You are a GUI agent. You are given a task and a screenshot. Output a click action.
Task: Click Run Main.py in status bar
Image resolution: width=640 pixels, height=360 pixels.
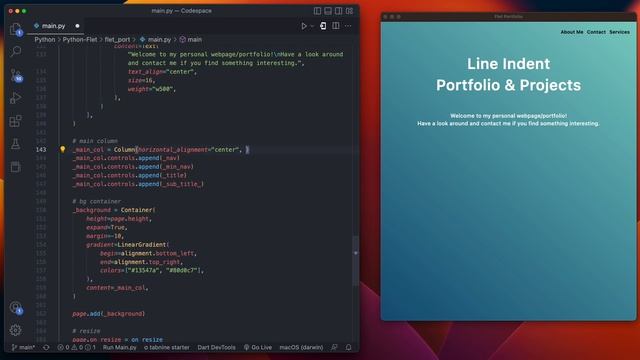[120, 347]
